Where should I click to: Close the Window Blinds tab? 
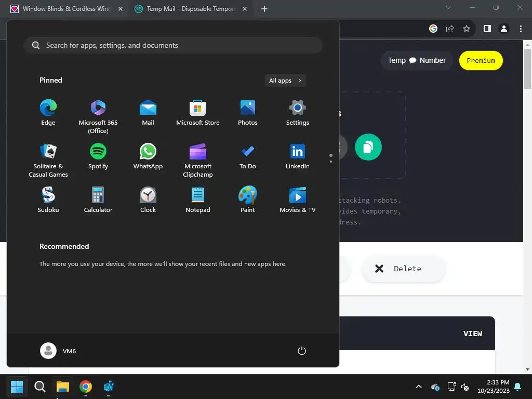click(121, 9)
